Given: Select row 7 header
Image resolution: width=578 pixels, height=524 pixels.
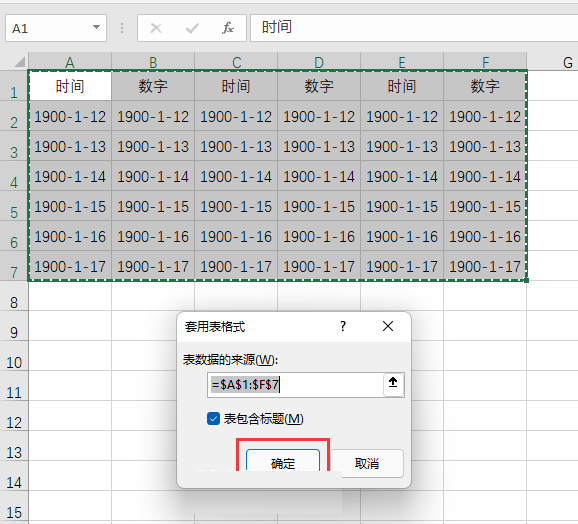Looking at the screenshot, I should click(x=14, y=266).
